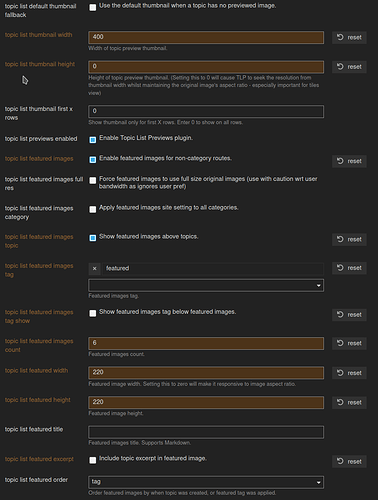Screen dimensions: 378x500
Task: Reset featured images count setting
Action: click(349, 343)
